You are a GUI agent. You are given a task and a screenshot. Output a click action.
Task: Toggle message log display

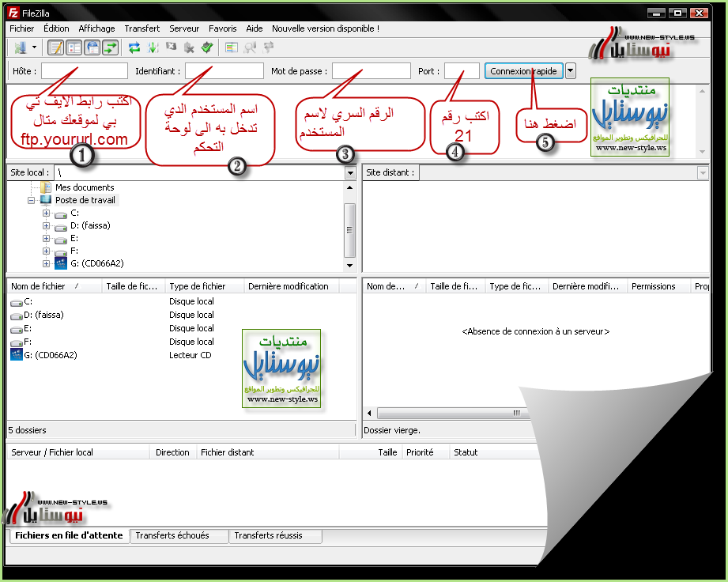pos(55,47)
